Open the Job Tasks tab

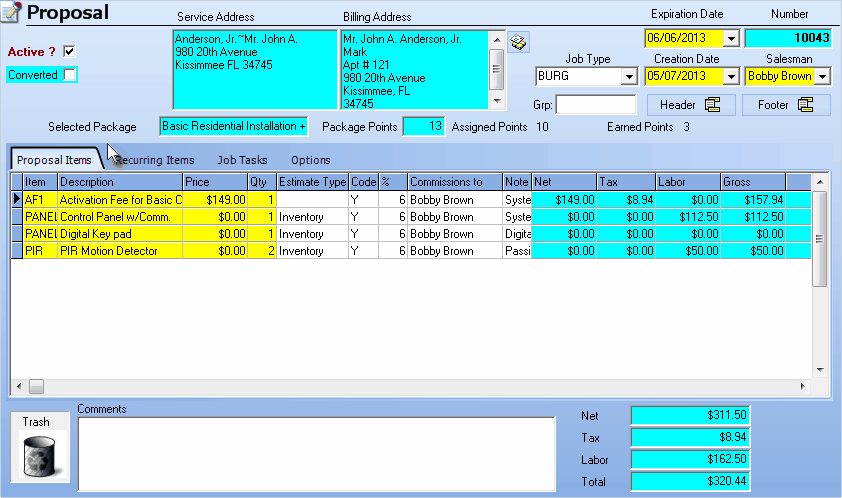pos(242,160)
